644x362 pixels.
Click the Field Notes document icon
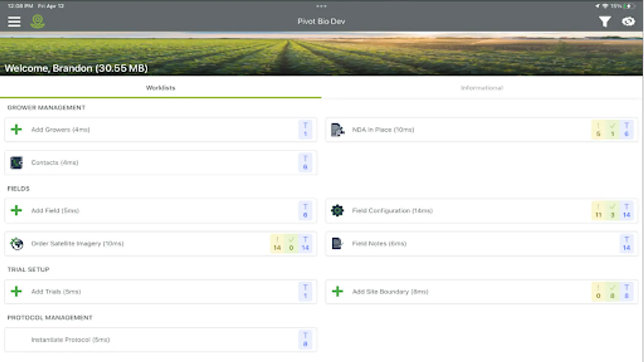click(337, 243)
